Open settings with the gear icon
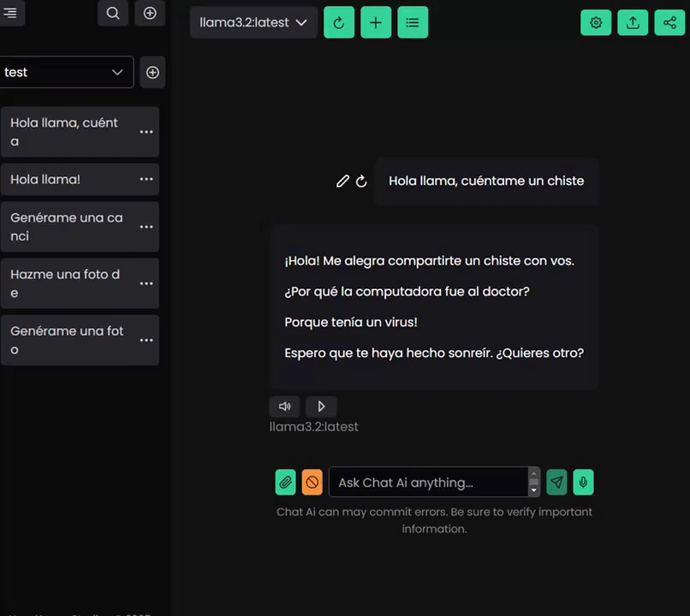The width and height of the screenshot is (690, 616). pos(596,23)
